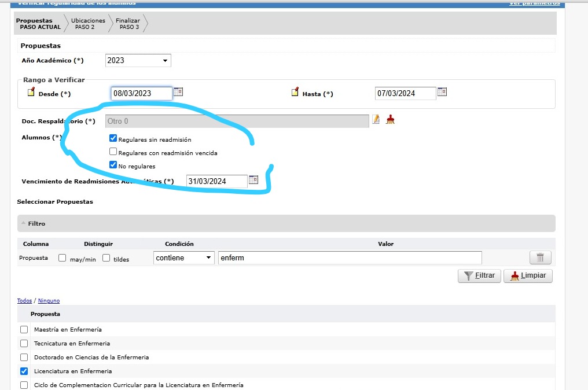Viewport: 588px width, 390px height.
Task: Click the Todos link
Action: coord(24,301)
